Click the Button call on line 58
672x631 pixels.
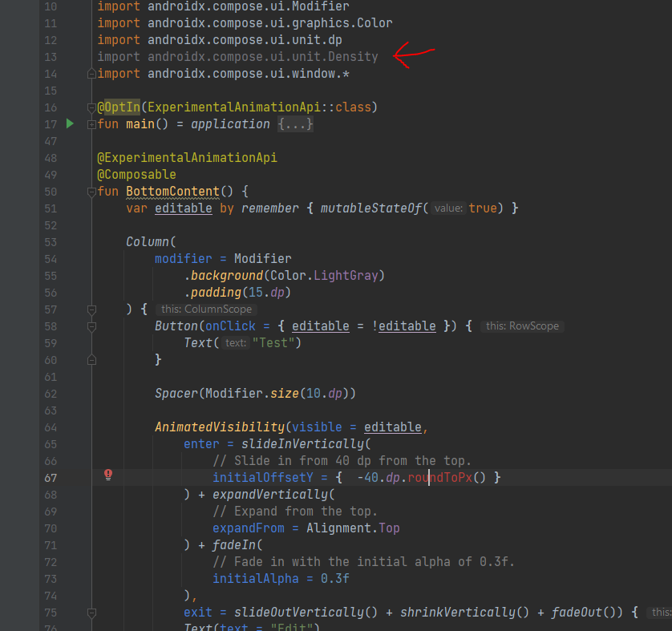[x=176, y=326]
